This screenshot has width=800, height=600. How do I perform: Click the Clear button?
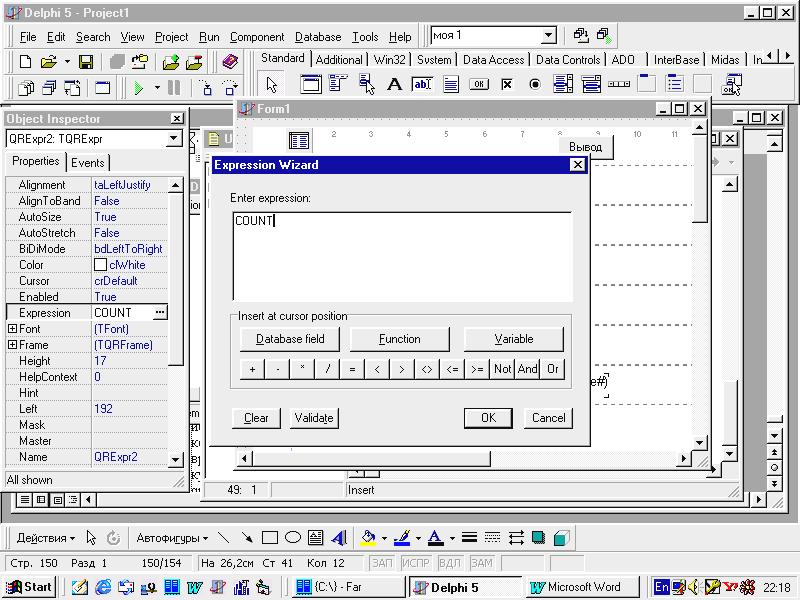coord(256,418)
